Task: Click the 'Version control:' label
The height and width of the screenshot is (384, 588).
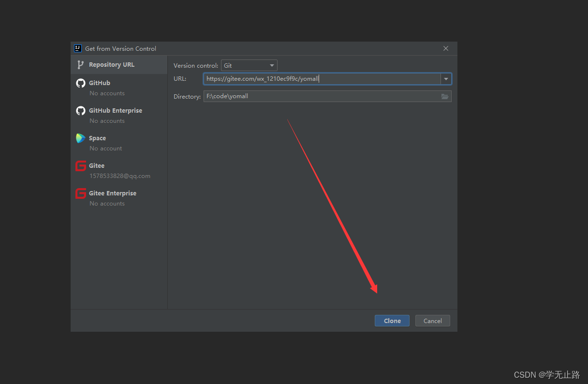Action: (196, 65)
